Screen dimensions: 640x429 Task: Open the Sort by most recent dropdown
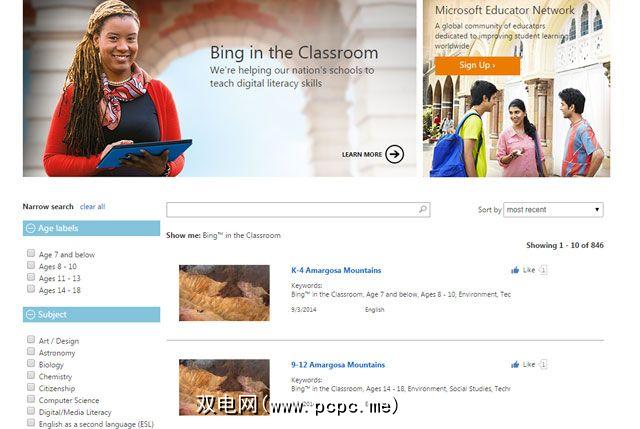pyautogui.click(x=553, y=209)
